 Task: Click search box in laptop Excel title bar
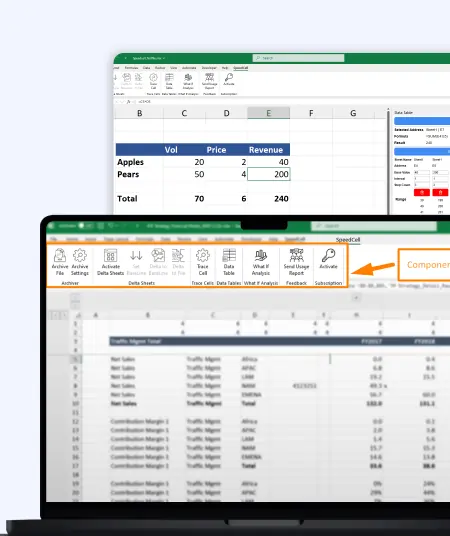tap(374, 226)
